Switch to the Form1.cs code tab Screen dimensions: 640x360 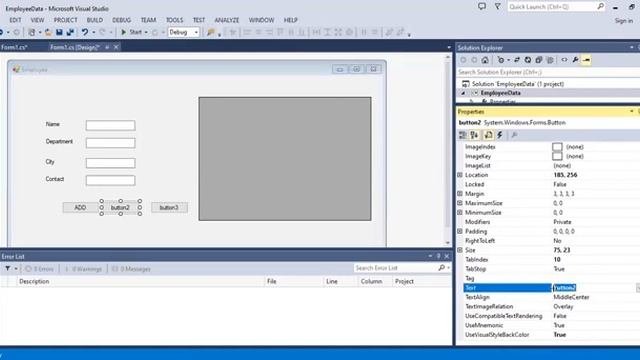pyautogui.click(x=14, y=47)
